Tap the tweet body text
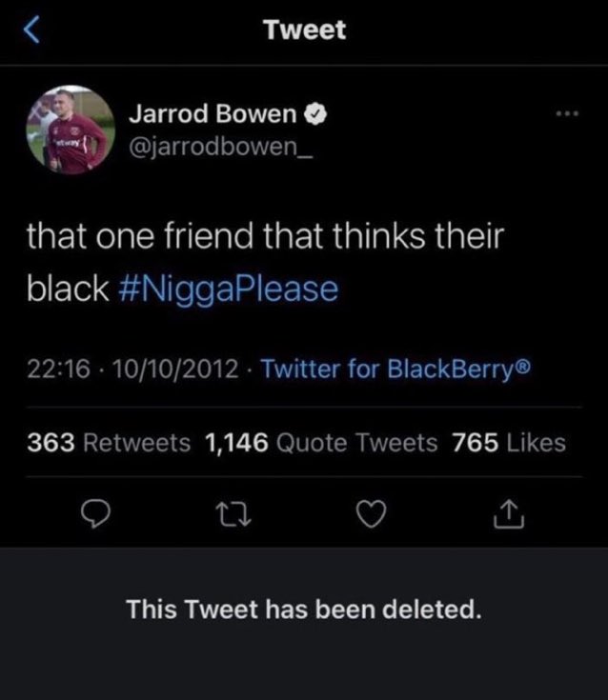The height and width of the screenshot is (700, 608). [265, 263]
